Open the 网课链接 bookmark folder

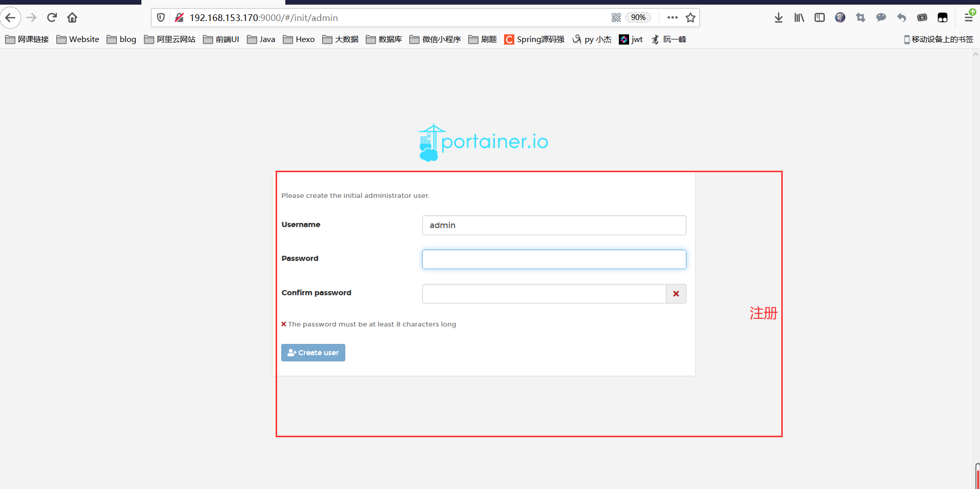point(27,39)
